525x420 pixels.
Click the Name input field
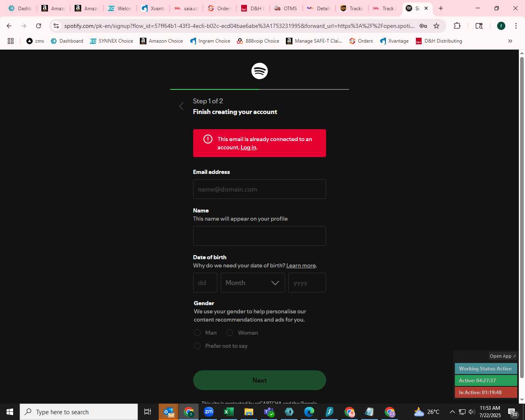click(x=260, y=236)
